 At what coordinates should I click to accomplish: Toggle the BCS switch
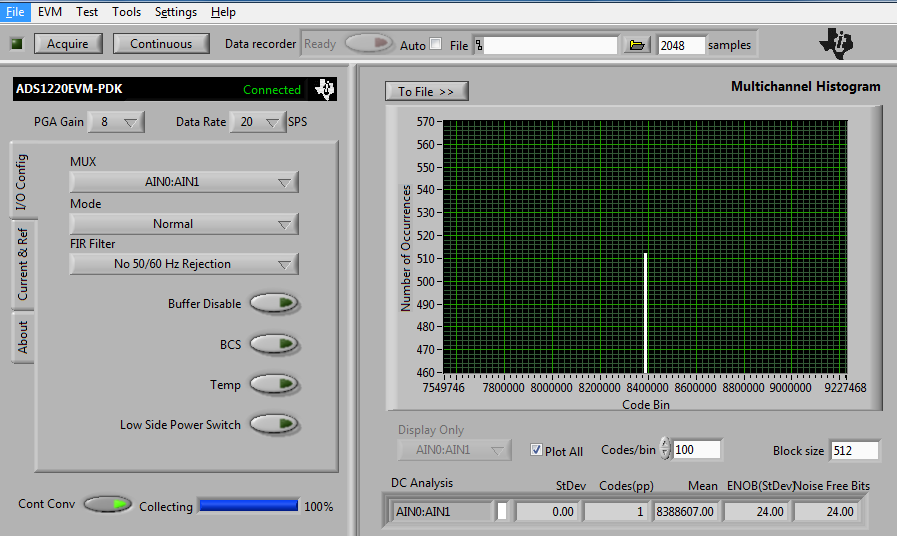275,344
